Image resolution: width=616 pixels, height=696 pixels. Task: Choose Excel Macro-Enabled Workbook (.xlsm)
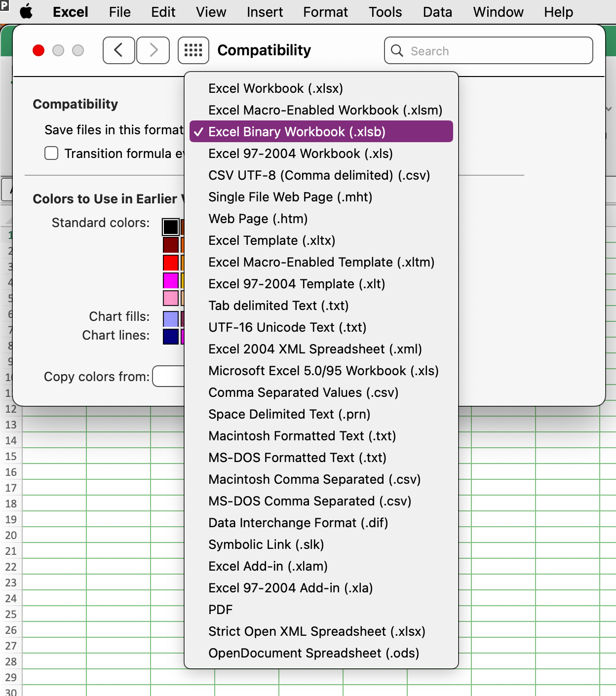pos(321,110)
